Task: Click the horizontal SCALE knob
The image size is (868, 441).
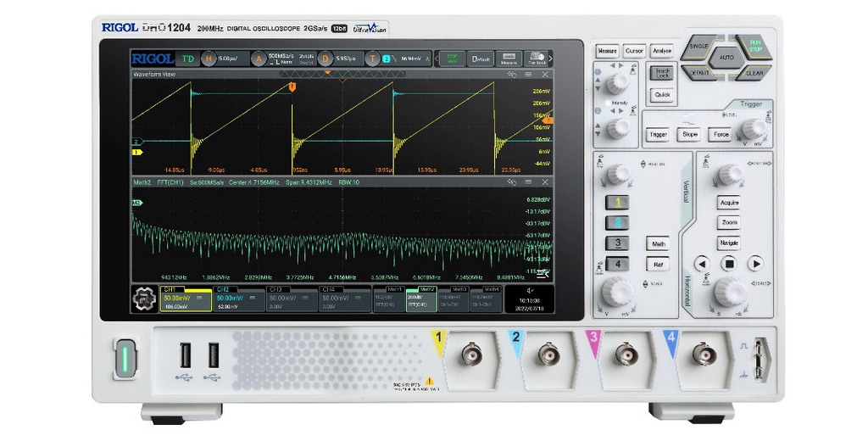Action: [x=730, y=292]
